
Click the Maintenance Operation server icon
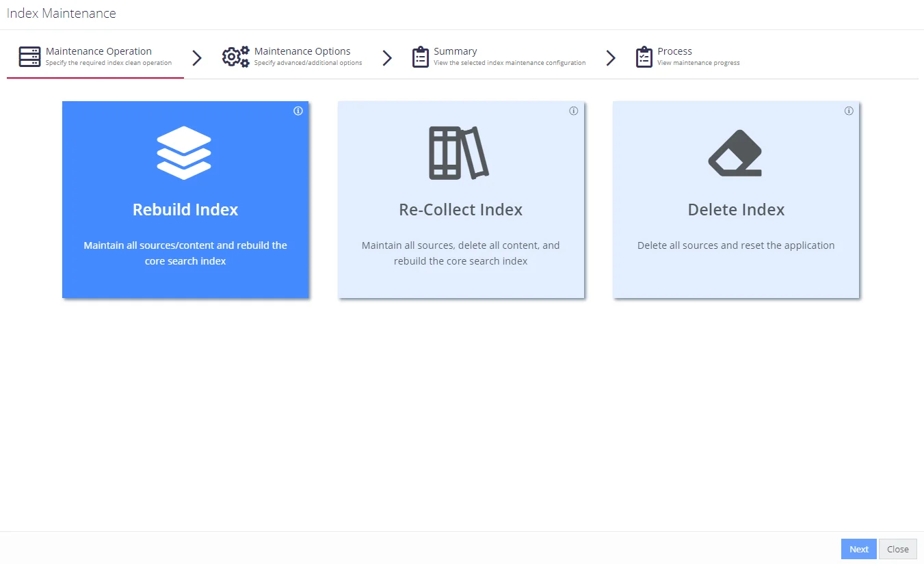(x=29, y=57)
